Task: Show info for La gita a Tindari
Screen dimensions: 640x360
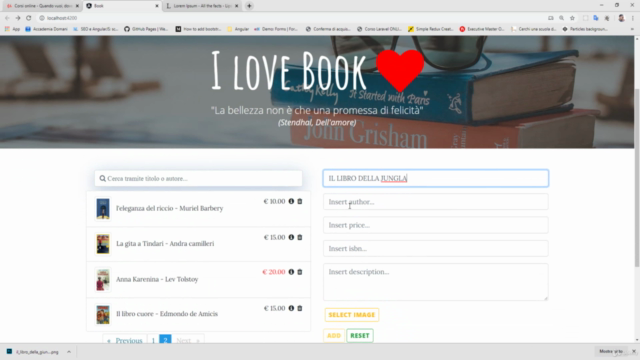Action: pyautogui.click(x=291, y=237)
